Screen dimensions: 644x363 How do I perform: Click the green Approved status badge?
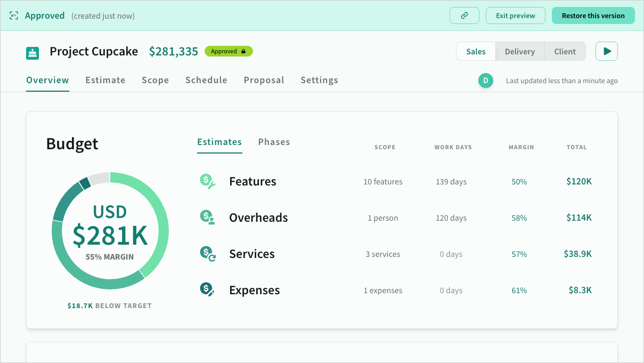229,51
